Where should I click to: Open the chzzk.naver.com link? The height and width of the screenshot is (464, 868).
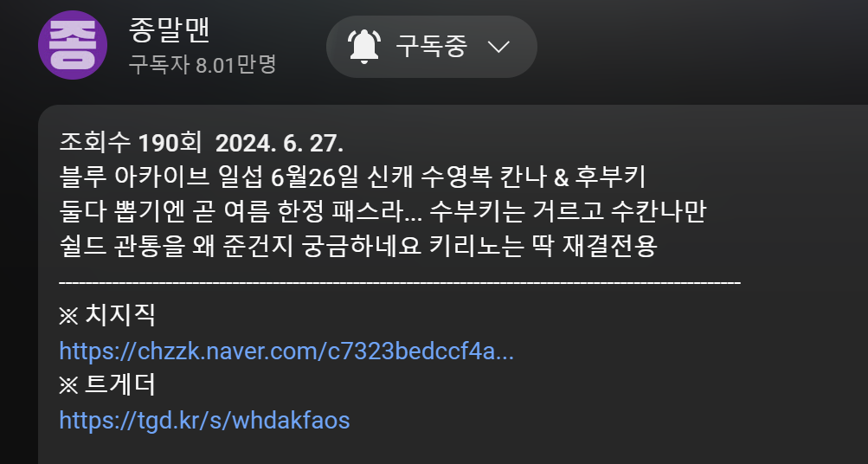click(286, 351)
